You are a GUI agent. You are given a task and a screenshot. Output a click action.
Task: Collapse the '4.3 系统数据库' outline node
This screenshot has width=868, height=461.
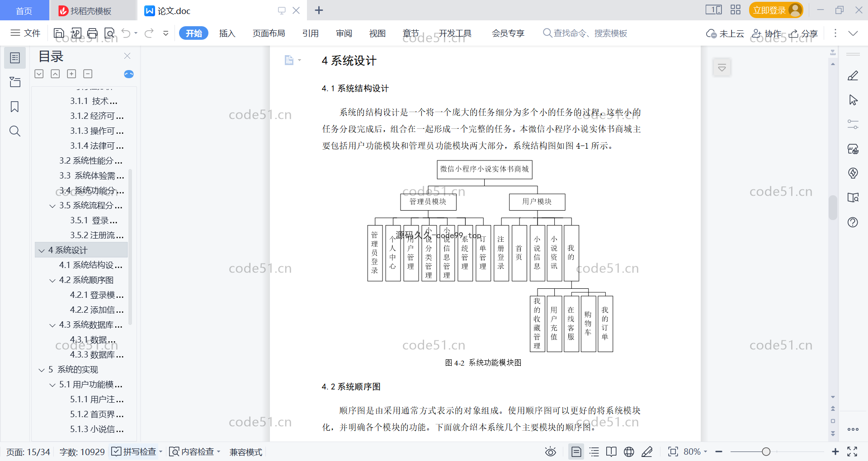click(52, 325)
